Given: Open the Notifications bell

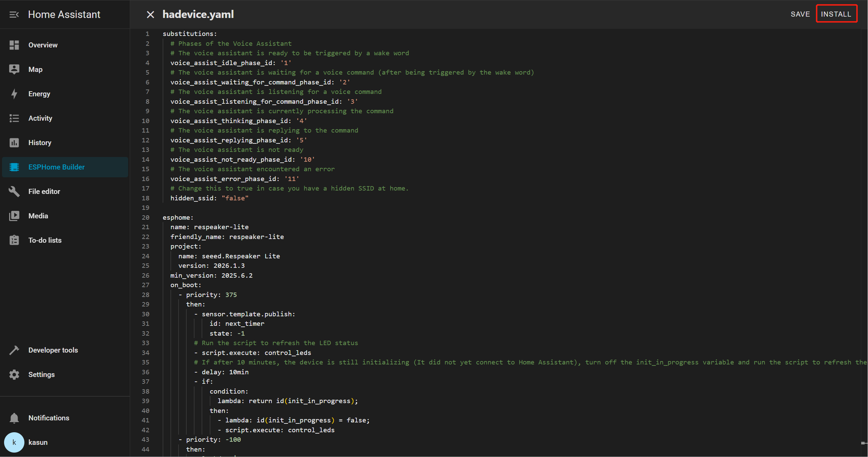Looking at the screenshot, I should tap(14, 418).
